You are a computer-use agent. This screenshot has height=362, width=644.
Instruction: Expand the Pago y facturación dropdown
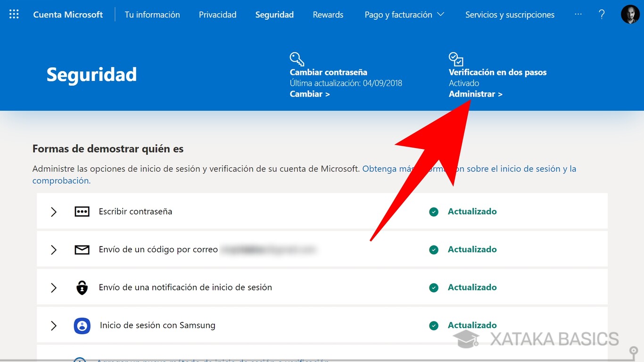click(404, 15)
